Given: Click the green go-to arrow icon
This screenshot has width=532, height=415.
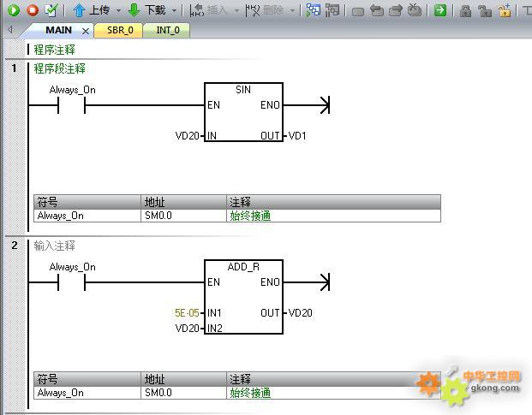Looking at the screenshot, I should pos(439,10).
